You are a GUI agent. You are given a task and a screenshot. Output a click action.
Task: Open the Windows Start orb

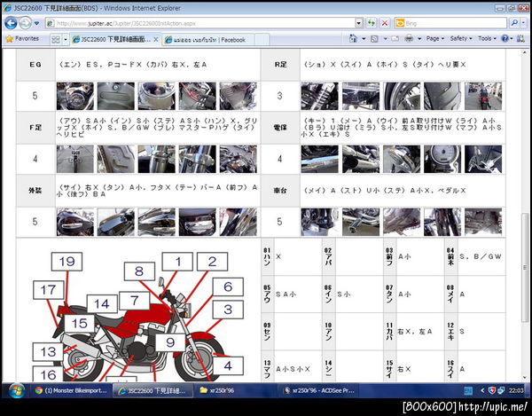pyautogui.click(x=16, y=391)
